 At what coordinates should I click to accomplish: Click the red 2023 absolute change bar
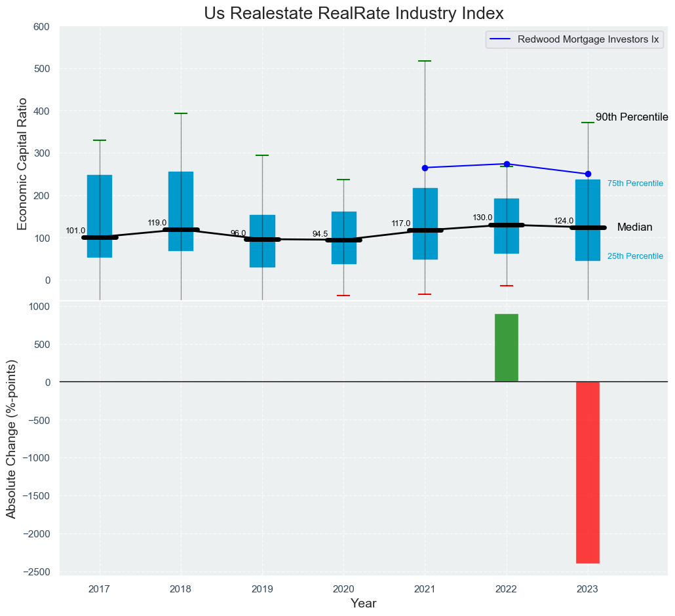[587, 472]
